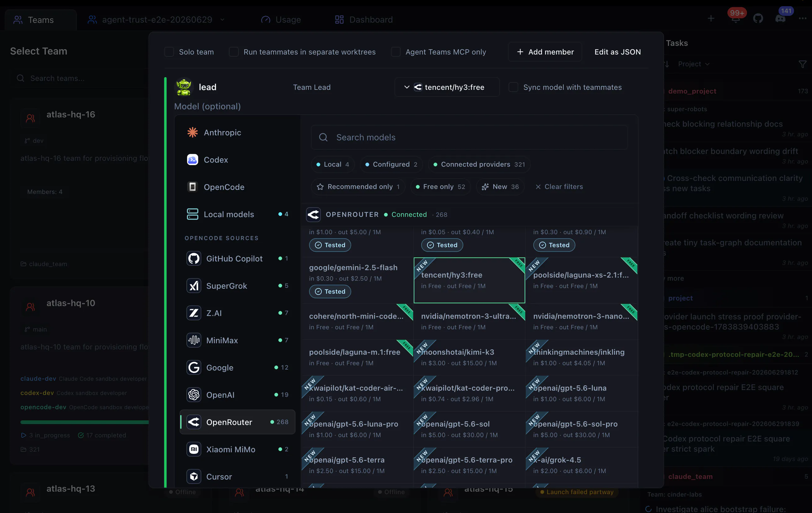Check Run teammates in separate worktrees

pyautogui.click(x=234, y=52)
